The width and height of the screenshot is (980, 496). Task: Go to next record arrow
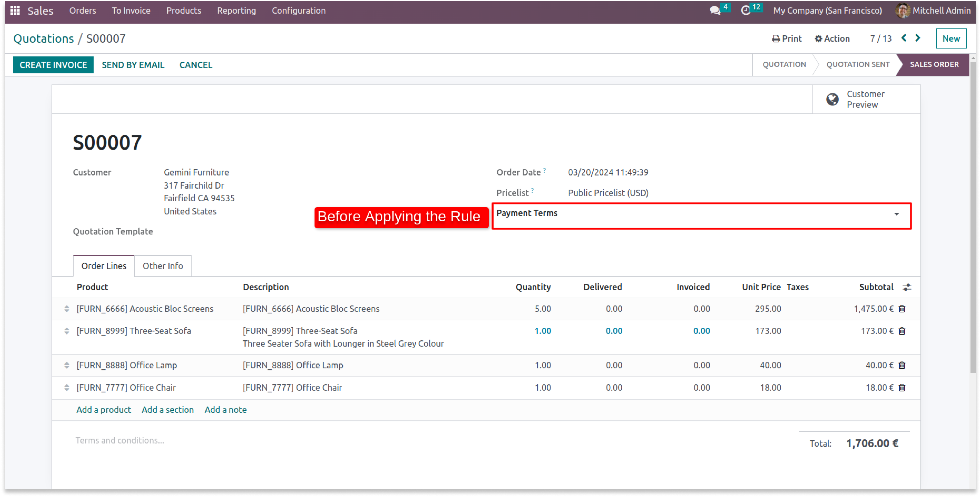[x=918, y=38]
